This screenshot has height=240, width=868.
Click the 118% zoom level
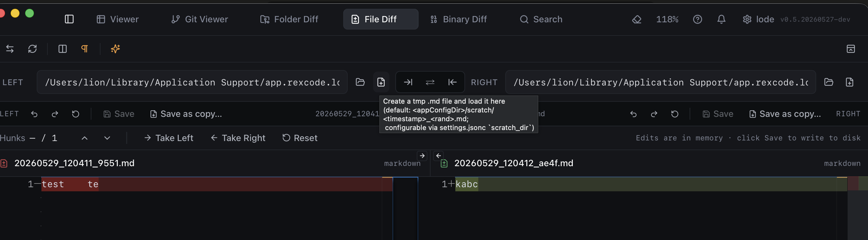click(667, 19)
